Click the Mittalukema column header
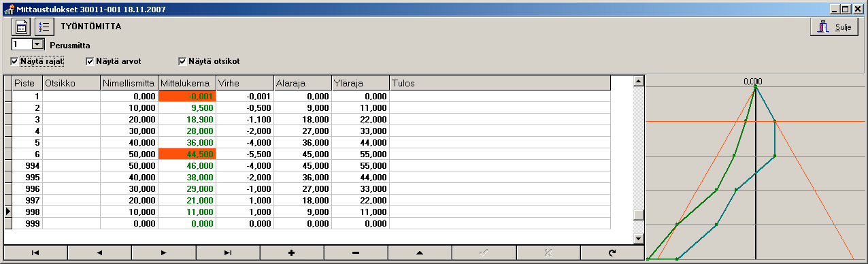The image size is (868, 264). [x=186, y=83]
